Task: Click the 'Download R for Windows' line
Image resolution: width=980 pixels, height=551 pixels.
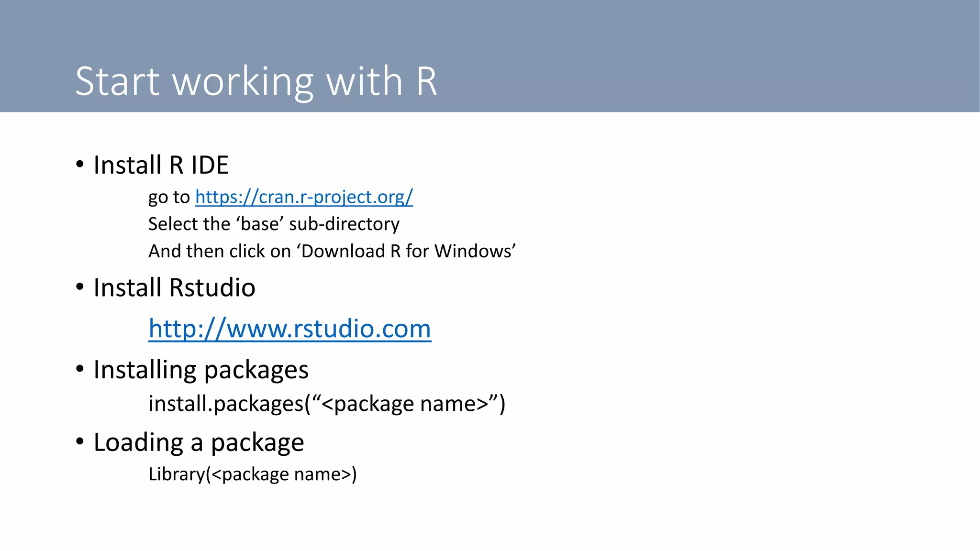Action: (332, 251)
